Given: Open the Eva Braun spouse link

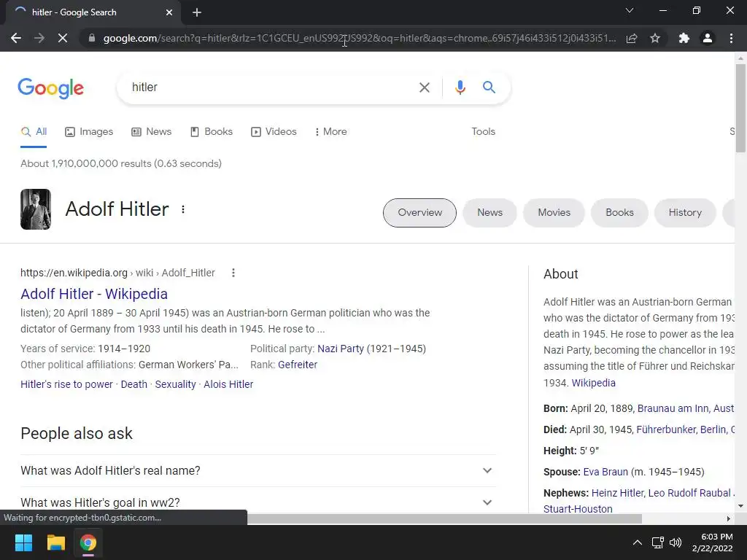Looking at the screenshot, I should tap(605, 472).
